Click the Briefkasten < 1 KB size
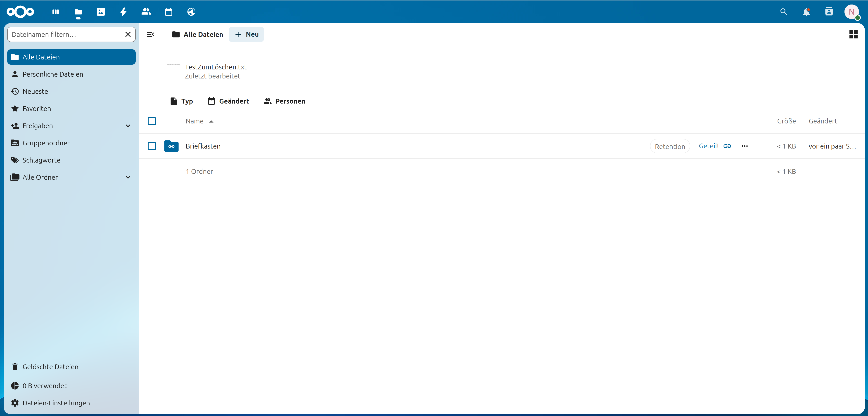868x416 pixels. 786,146
